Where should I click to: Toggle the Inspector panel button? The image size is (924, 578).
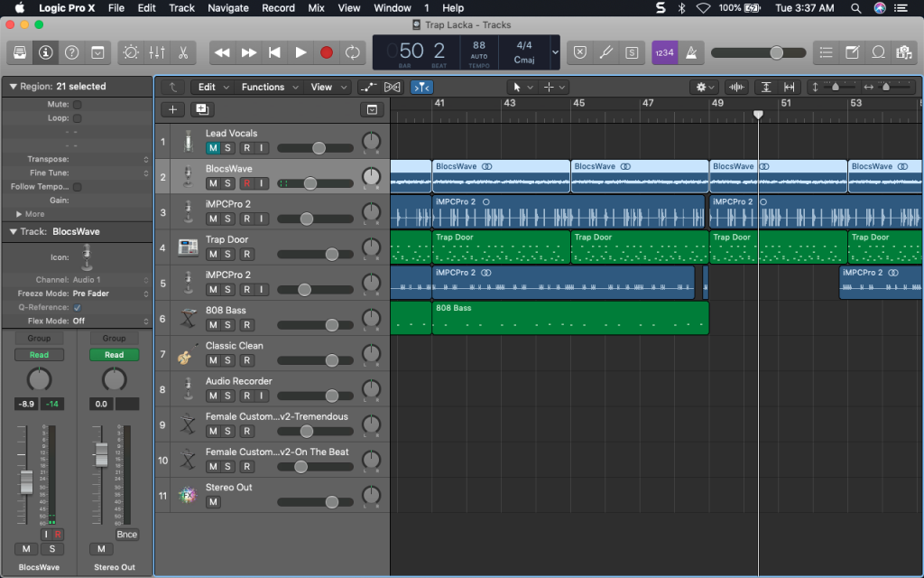[x=45, y=52]
